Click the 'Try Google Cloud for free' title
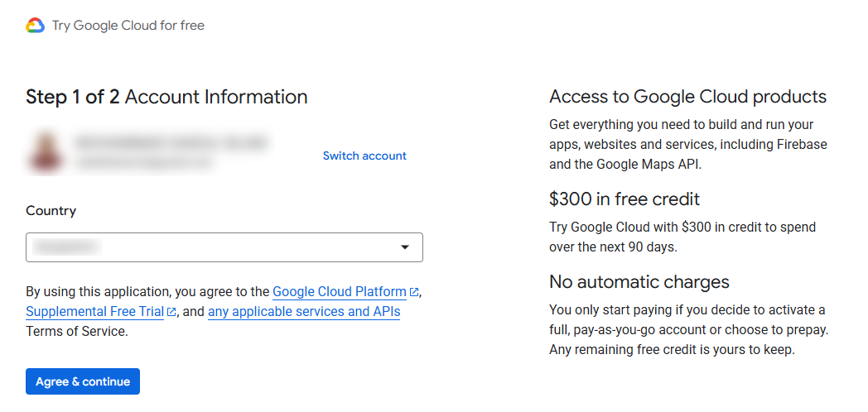This screenshot has width=868, height=412. coord(128,26)
